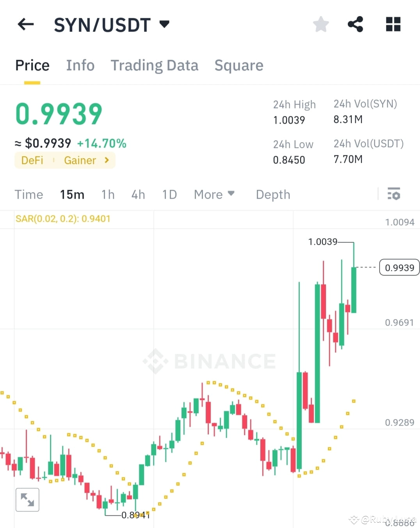This screenshot has height=528, width=420.
Task: Open the Depth view
Action: pos(273,194)
